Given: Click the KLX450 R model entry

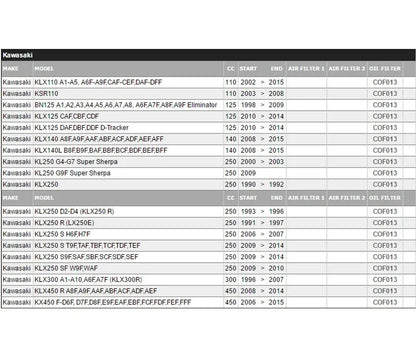Looking at the screenshot, I should 96,291.
